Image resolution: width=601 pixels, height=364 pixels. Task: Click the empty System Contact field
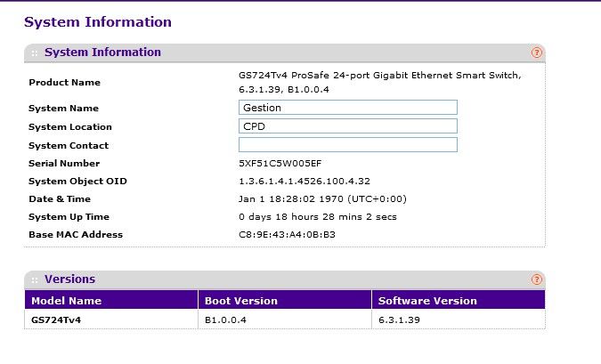pos(347,144)
